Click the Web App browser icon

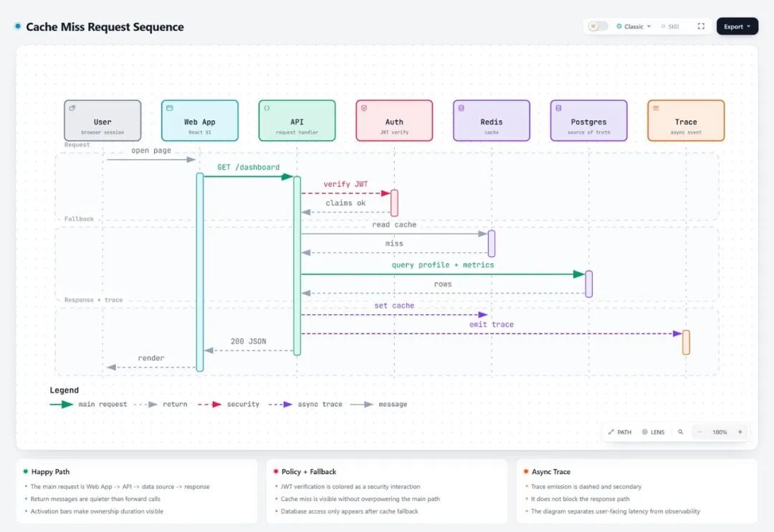point(170,108)
